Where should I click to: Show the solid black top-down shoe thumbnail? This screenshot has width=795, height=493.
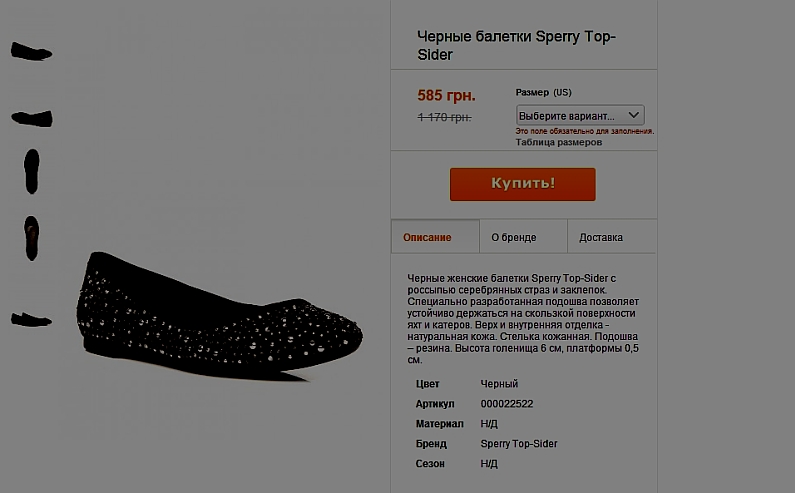[32, 170]
